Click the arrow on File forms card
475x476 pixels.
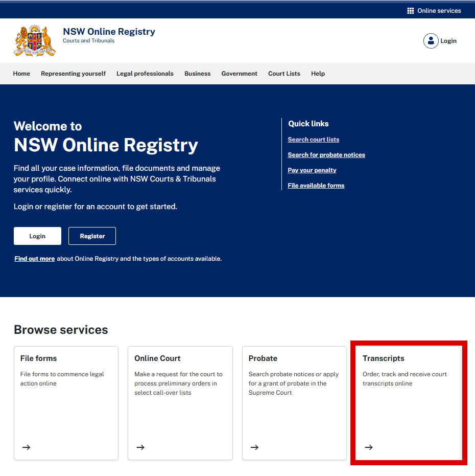(27, 447)
